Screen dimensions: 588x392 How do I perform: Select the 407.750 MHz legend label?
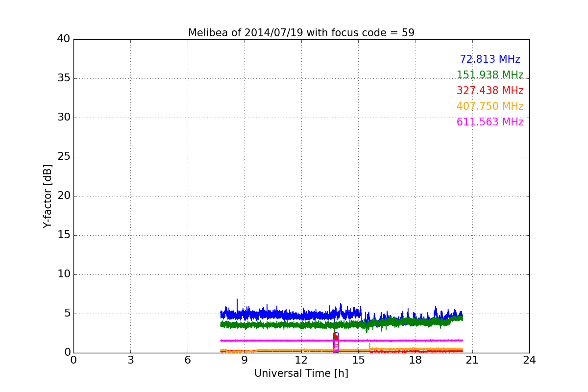tap(490, 106)
